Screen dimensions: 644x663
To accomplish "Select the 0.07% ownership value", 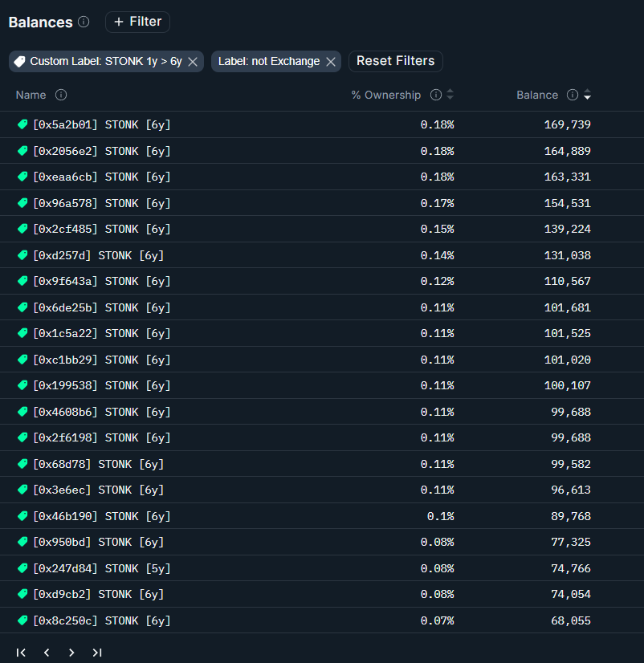I will 437,620.
